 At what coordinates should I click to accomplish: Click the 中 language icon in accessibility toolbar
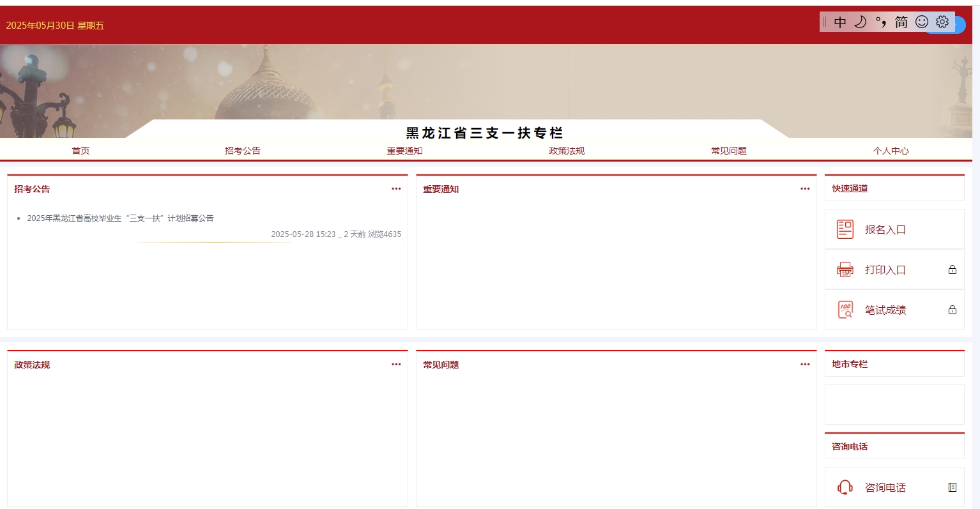(840, 21)
